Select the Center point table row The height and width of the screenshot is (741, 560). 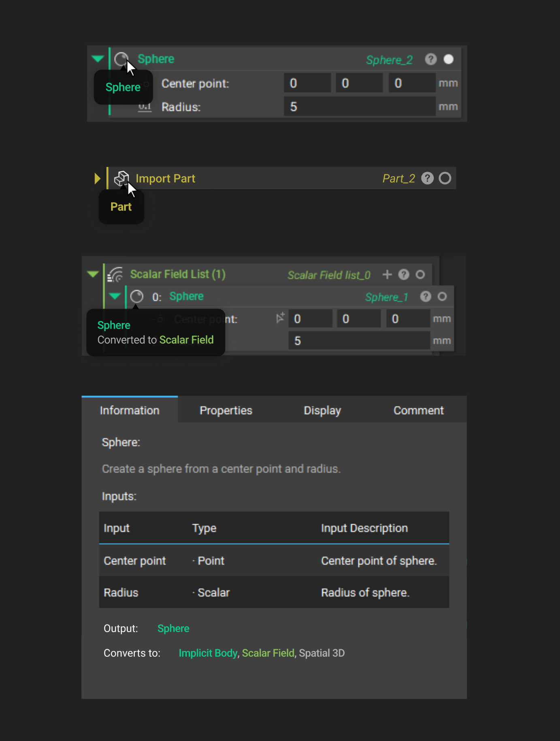pos(274,561)
